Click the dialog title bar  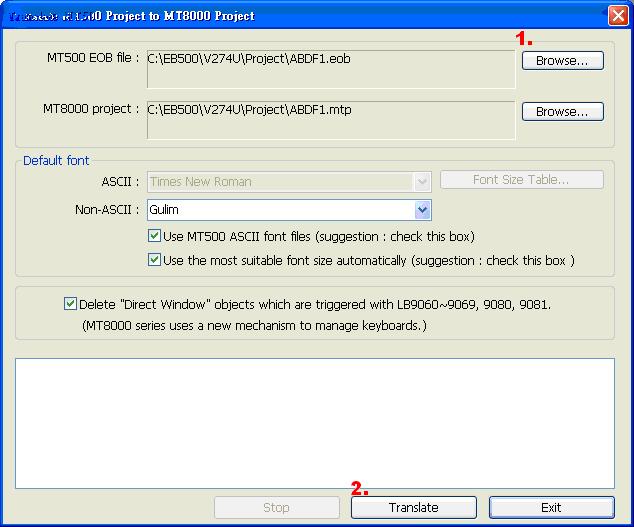[303, 16]
